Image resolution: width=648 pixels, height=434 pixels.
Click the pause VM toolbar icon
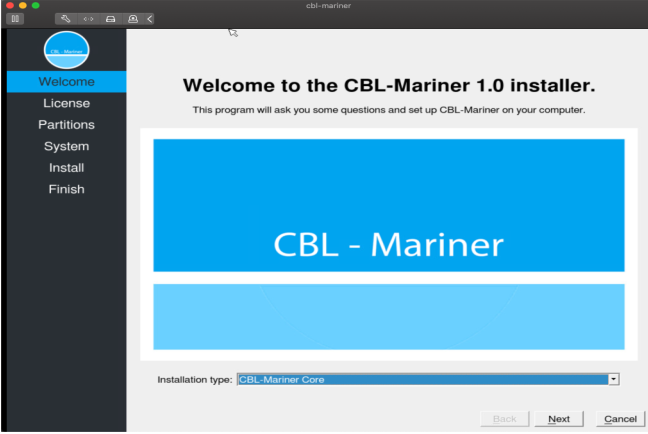(x=15, y=19)
